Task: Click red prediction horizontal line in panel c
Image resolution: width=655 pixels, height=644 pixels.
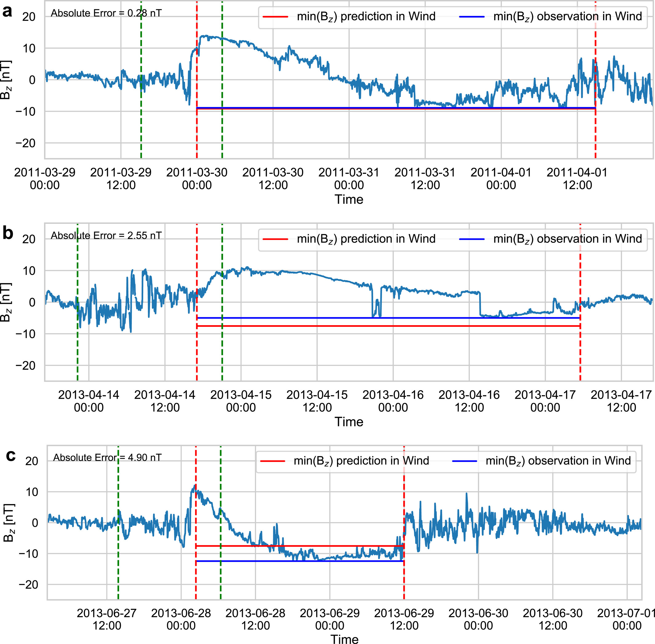Action: click(x=300, y=546)
